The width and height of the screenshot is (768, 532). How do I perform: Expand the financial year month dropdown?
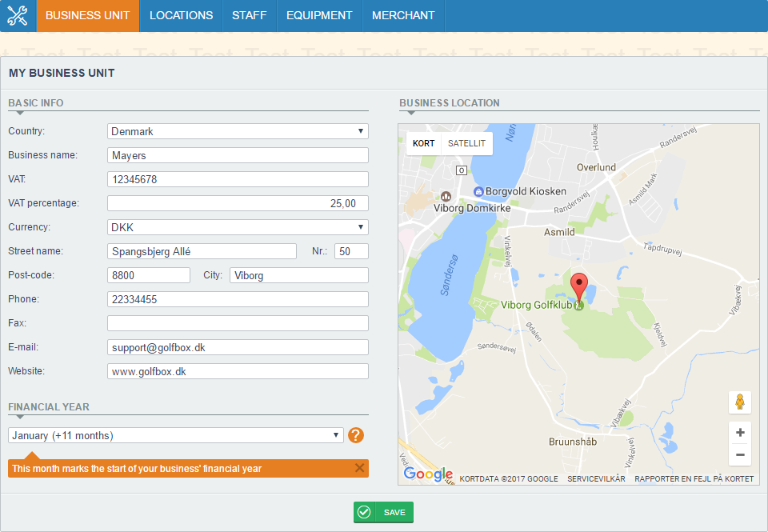[176, 435]
